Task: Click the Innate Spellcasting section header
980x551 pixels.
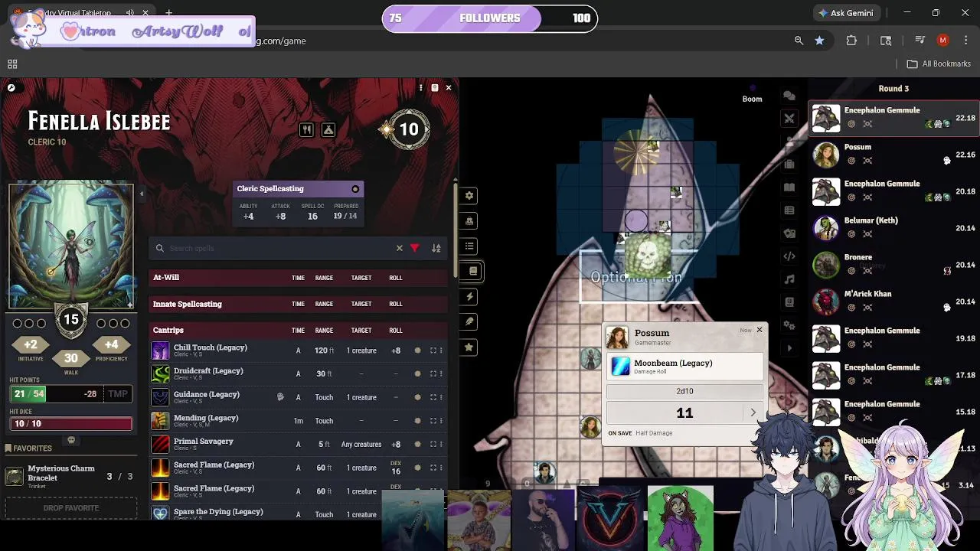Action: pyautogui.click(x=299, y=304)
